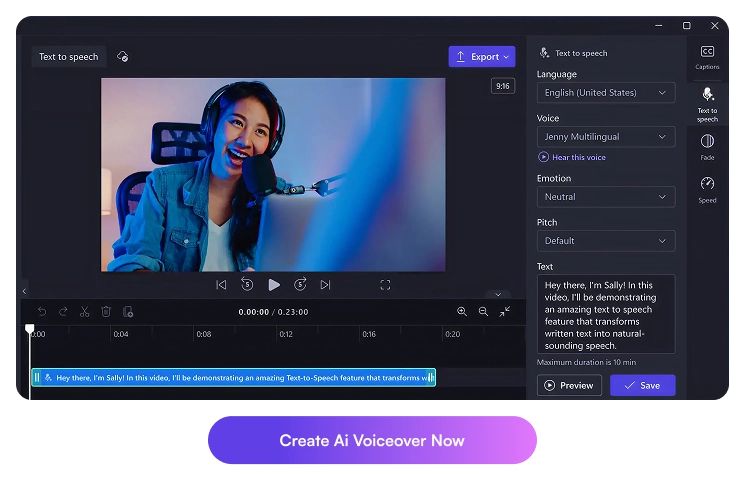
Task: Click the split scissors icon
Action: click(x=85, y=312)
